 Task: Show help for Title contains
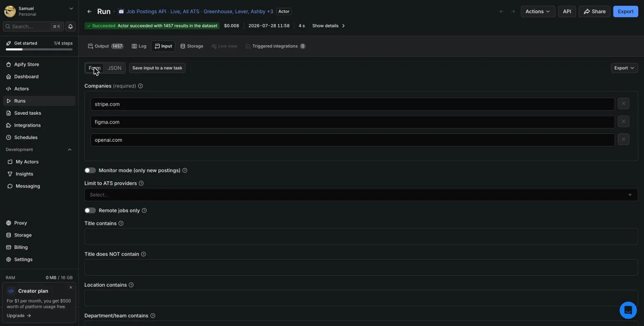(121, 223)
